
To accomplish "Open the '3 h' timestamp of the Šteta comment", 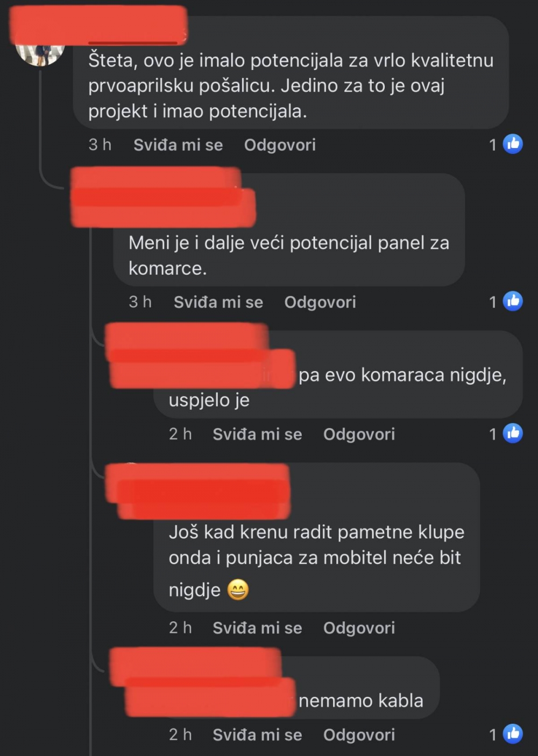I will (x=100, y=144).
